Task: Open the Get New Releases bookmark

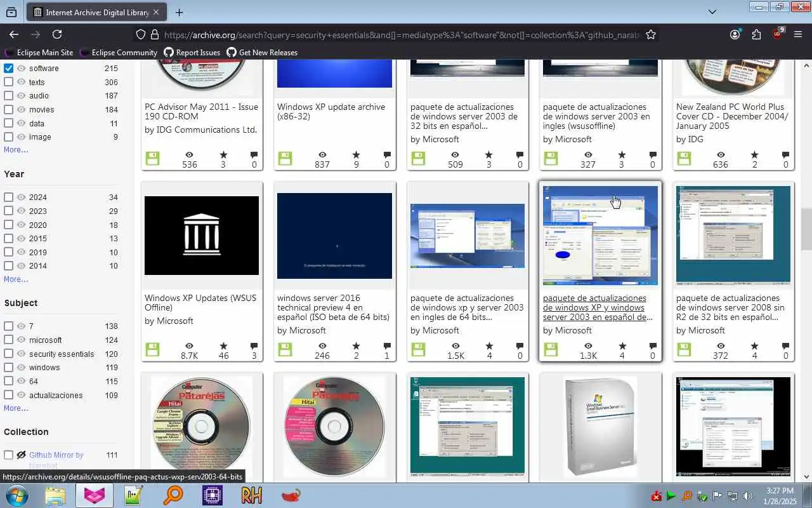Action: (x=262, y=53)
